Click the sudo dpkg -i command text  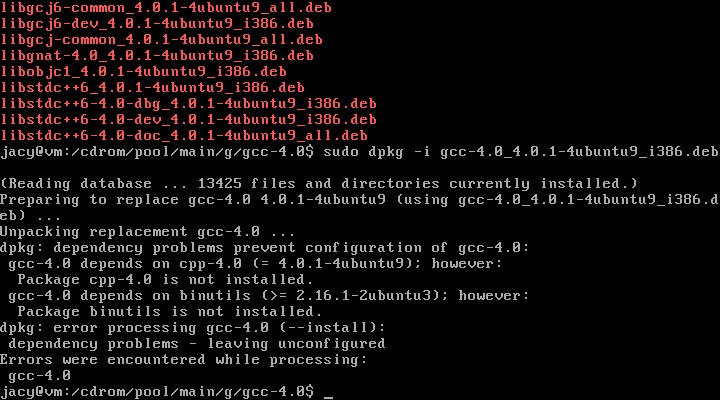(x=521, y=152)
